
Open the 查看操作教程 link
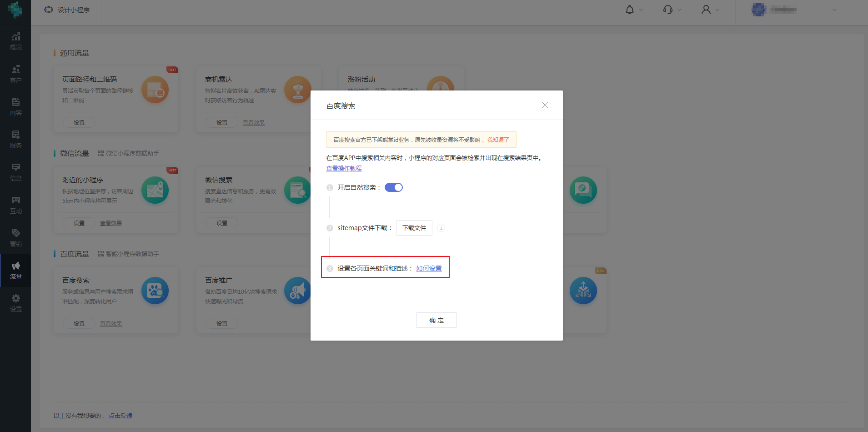coord(344,168)
